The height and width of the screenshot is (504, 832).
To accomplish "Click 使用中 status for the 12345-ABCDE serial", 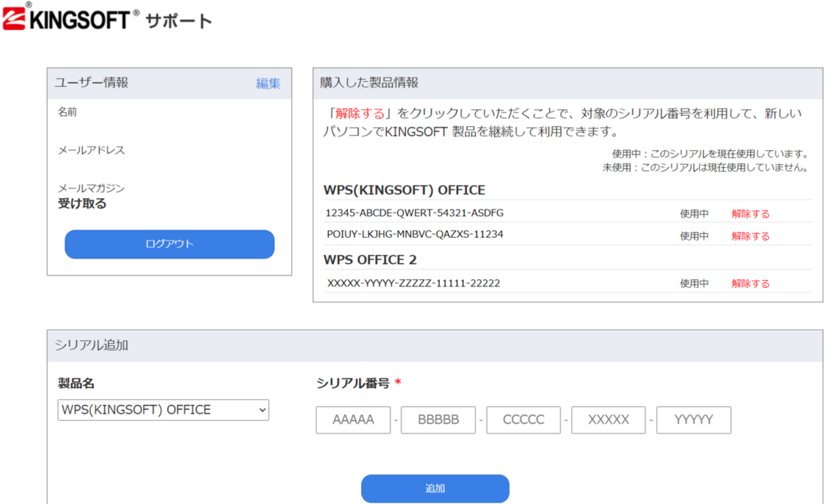I will pyautogui.click(x=694, y=214).
